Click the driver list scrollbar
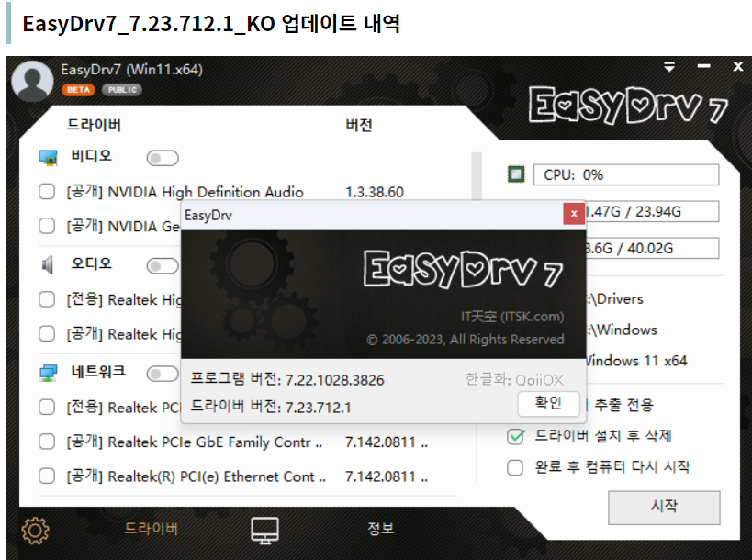752x560 pixels. 476,176
